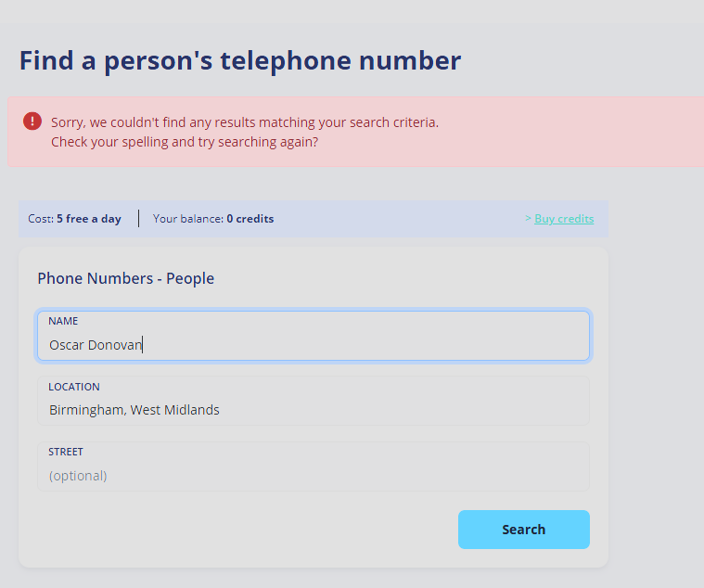This screenshot has height=588, width=704.
Task: Click the STREET field label
Action: coord(66,452)
